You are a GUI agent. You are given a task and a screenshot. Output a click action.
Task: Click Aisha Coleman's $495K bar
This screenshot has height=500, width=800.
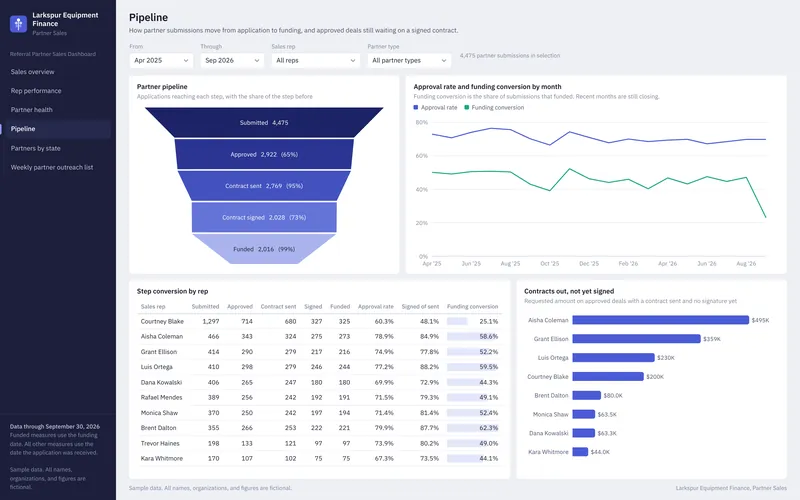[x=661, y=320]
